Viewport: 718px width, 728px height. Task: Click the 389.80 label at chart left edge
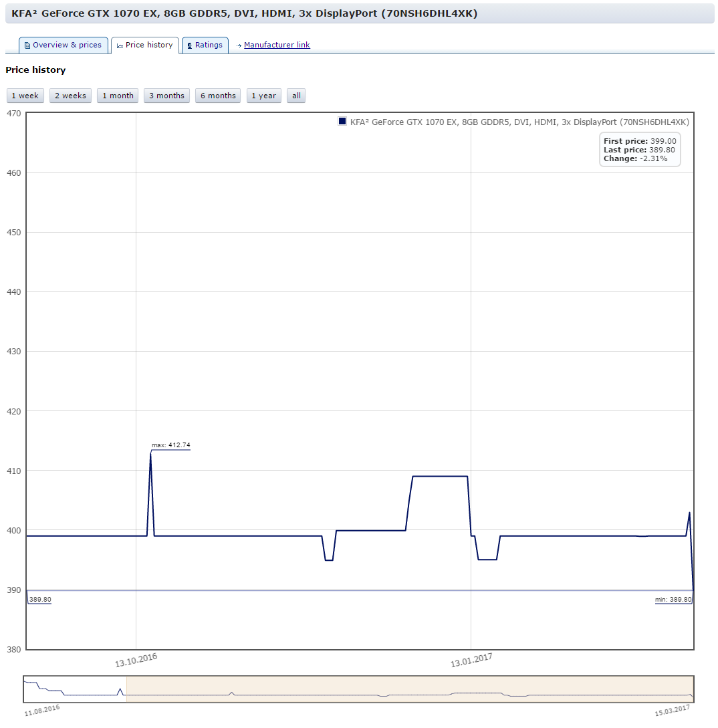[40, 600]
